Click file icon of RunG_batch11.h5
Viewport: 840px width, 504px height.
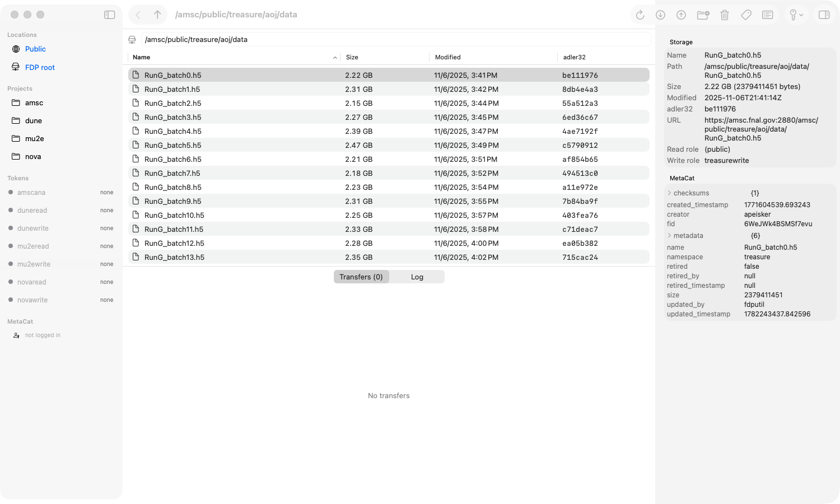click(x=136, y=229)
